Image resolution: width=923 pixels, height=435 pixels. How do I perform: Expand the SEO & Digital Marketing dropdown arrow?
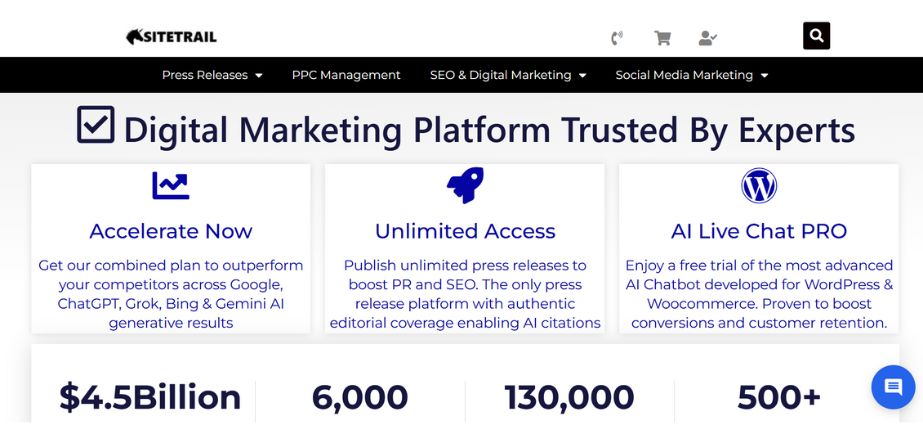(582, 75)
